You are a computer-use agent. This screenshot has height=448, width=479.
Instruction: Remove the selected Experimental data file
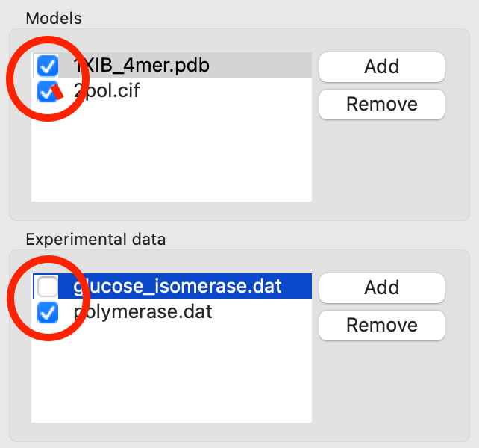(x=381, y=325)
